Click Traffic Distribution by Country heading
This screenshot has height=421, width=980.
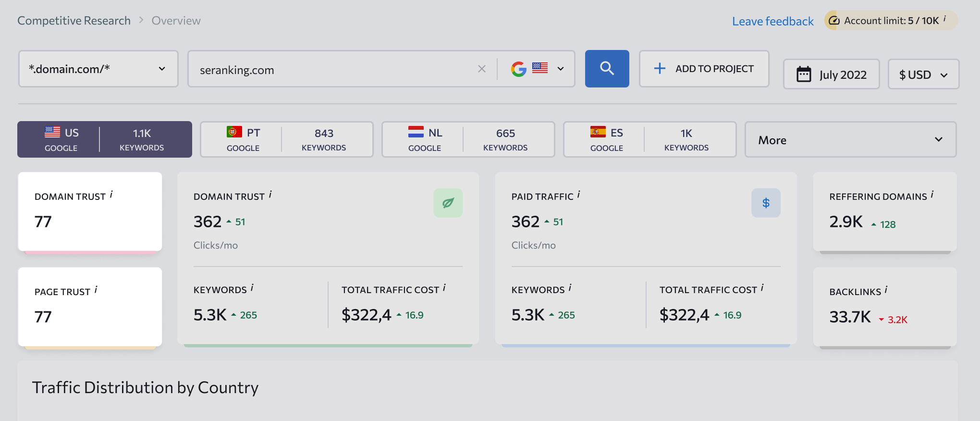coord(145,387)
